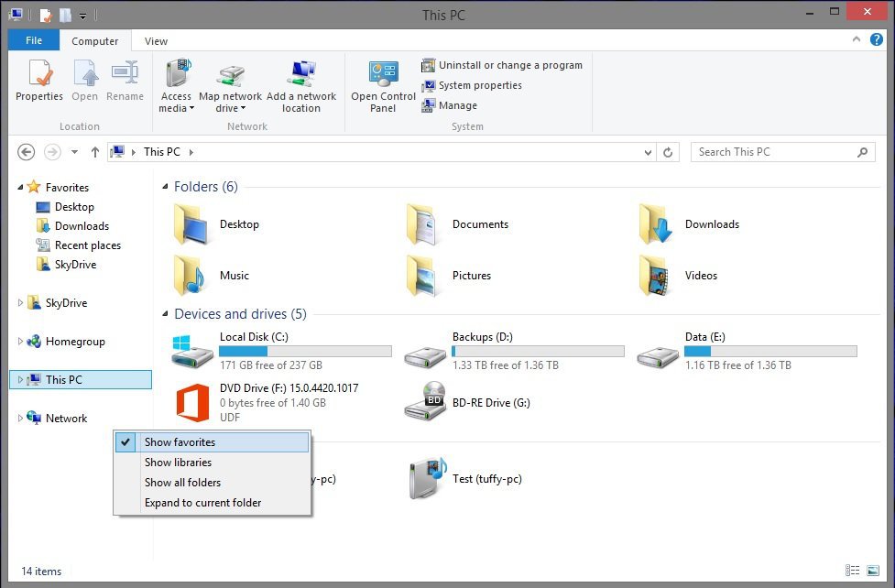895x588 pixels.
Task: Collapse the Favorites section
Action: coord(20,187)
